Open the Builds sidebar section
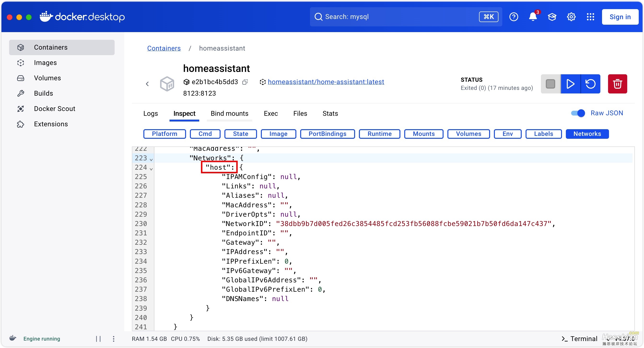This screenshot has height=348, width=644. [x=62, y=93]
